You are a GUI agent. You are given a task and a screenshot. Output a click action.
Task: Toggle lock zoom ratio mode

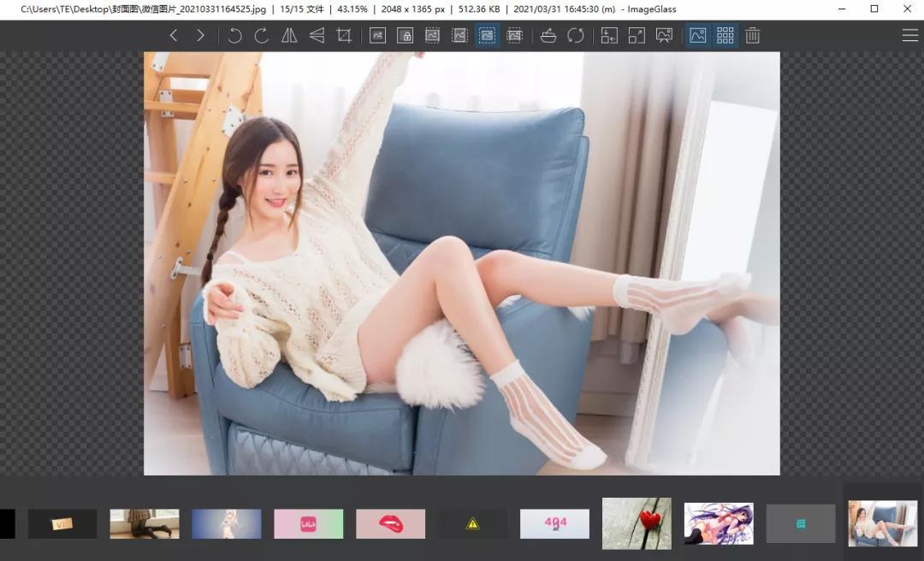(405, 35)
